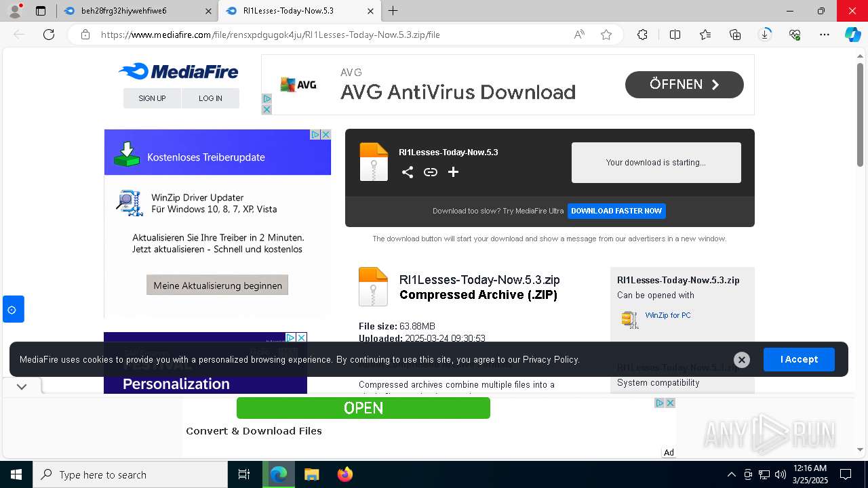
Task: Open the WinZip for PC link
Action: point(668,315)
